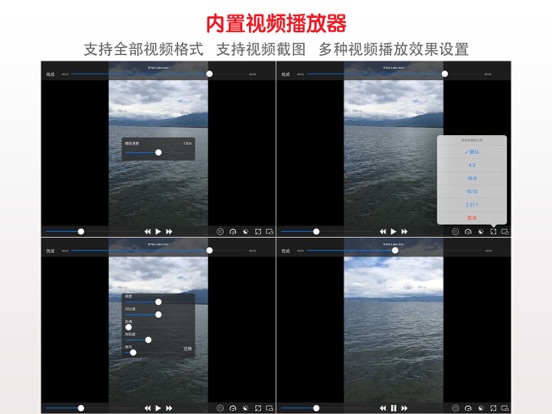Click the 内置视频播放器 red heading
Viewport: 552px width, 414px height.
[276, 23]
